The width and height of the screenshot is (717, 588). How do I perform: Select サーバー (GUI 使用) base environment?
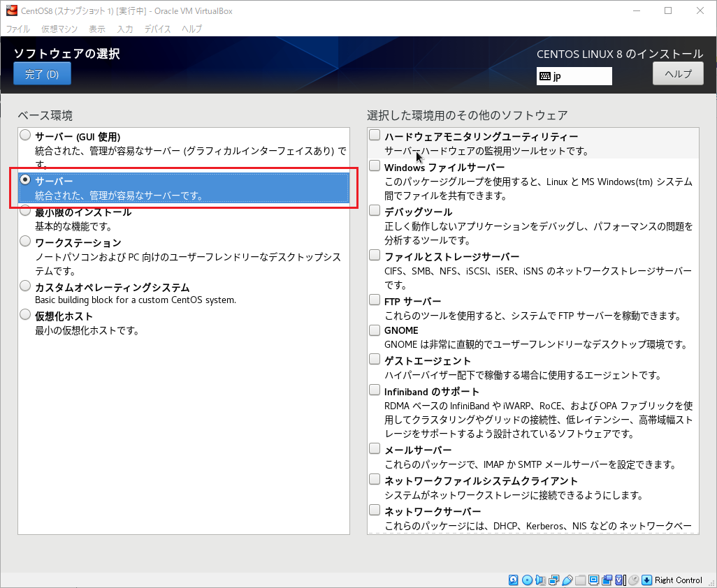click(25, 135)
